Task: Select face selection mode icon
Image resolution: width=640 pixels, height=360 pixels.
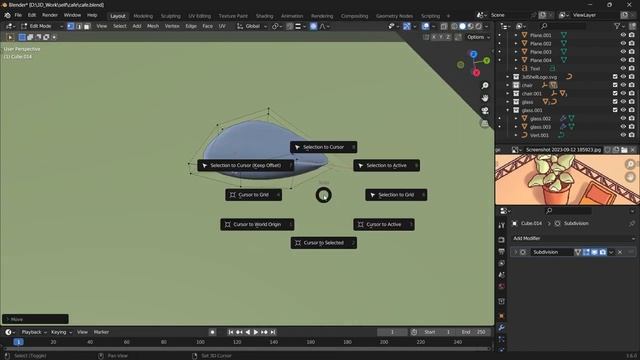Action: (87, 26)
